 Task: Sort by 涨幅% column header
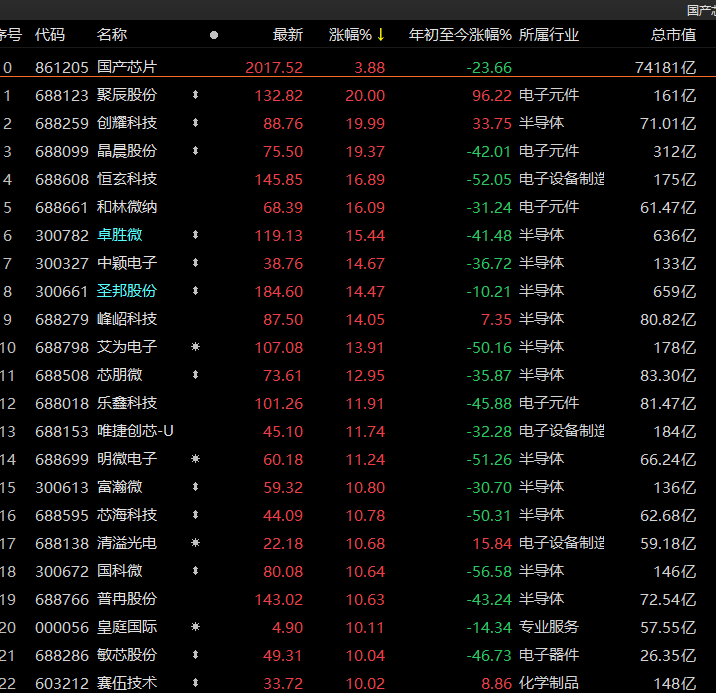(350, 35)
